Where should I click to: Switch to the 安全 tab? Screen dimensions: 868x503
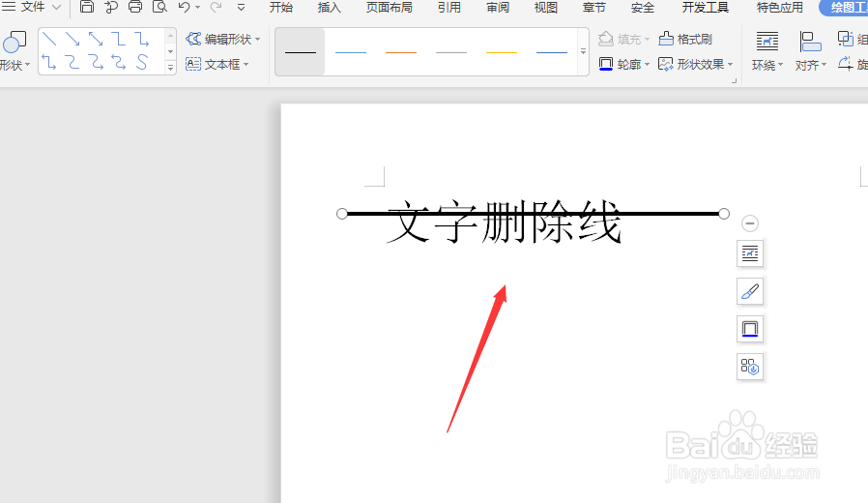tap(642, 7)
